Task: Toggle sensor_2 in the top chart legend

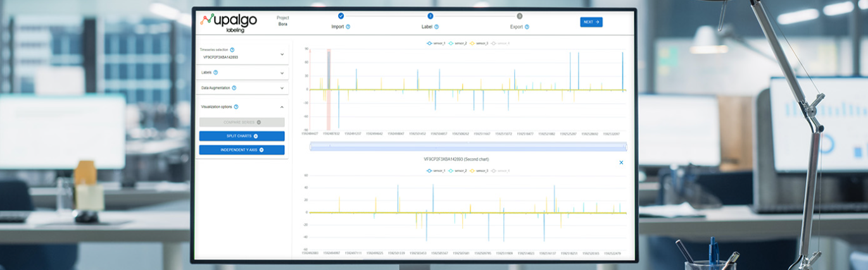Action: [458, 43]
